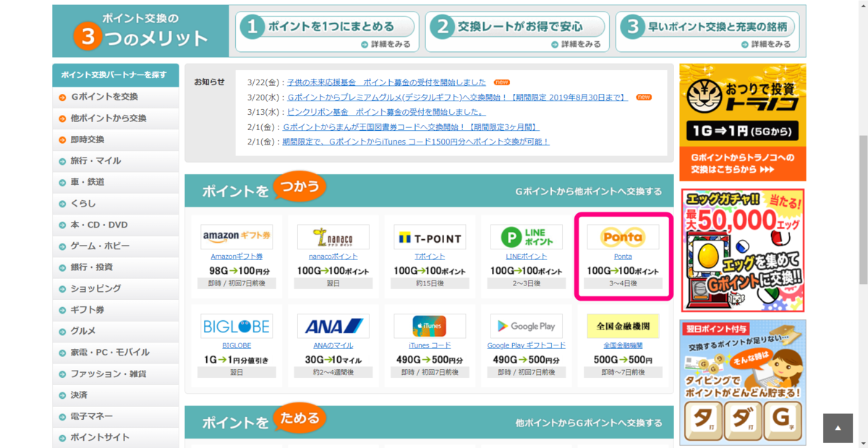Image resolution: width=868 pixels, height=448 pixels.
Task: Click the iTunes コード text link
Action: tap(430, 345)
